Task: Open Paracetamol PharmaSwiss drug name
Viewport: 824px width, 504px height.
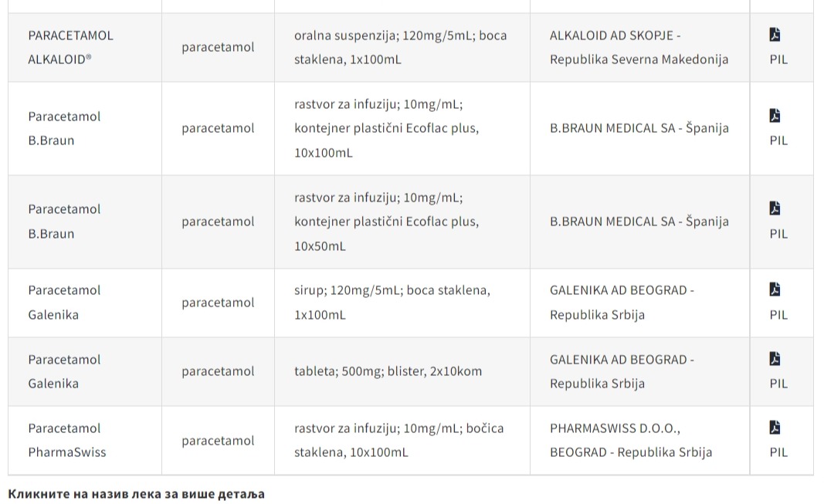Action: (66, 440)
